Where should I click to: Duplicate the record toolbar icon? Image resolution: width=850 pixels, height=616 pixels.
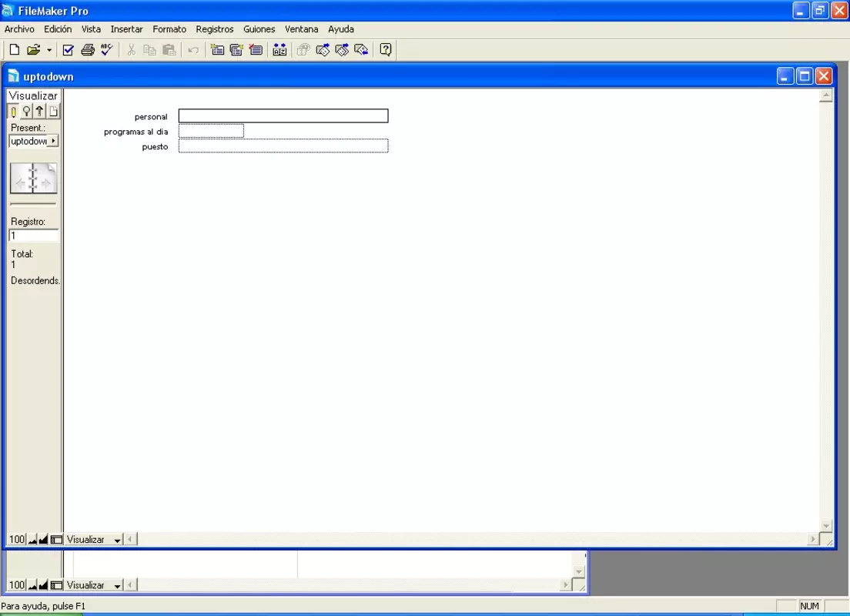236,50
